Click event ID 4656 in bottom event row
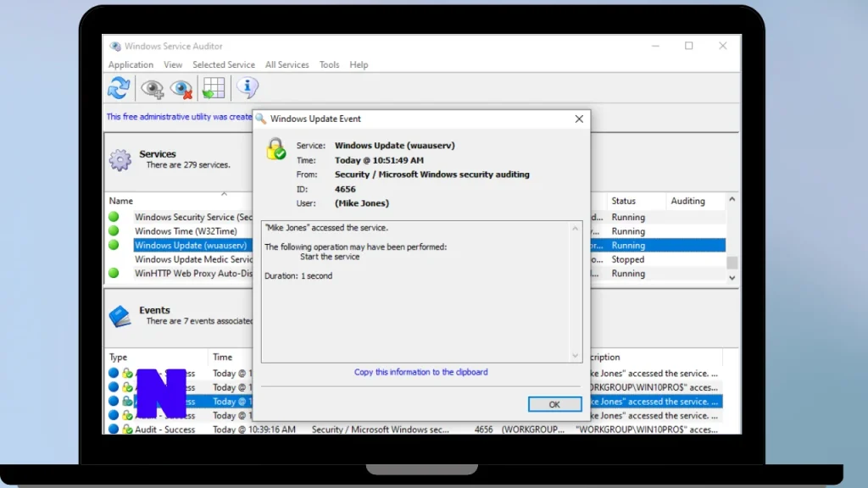The width and height of the screenshot is (868, 488). click(483, 430)
